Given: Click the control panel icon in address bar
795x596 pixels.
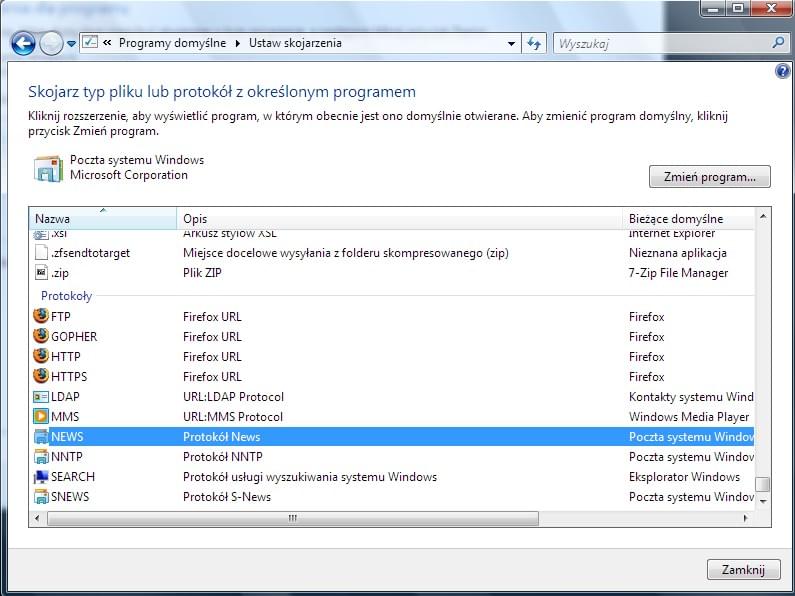Looking at the screenshot, I should (90, 42).
